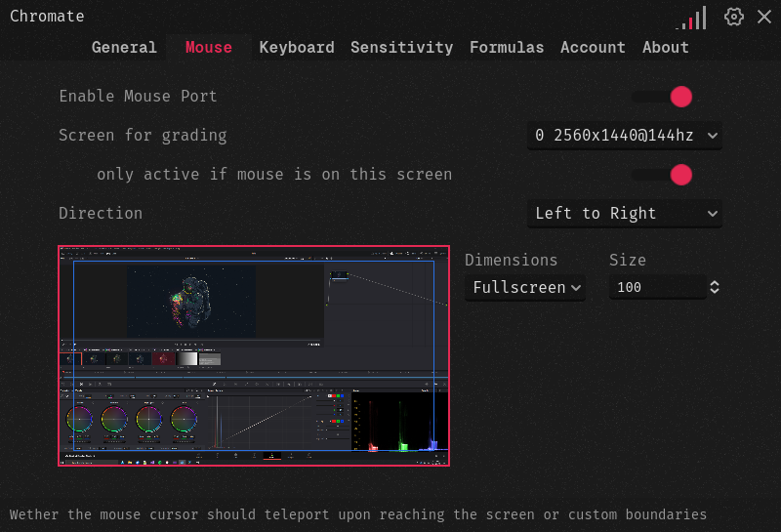Open the Keyboard tab

tap(297, 47)
